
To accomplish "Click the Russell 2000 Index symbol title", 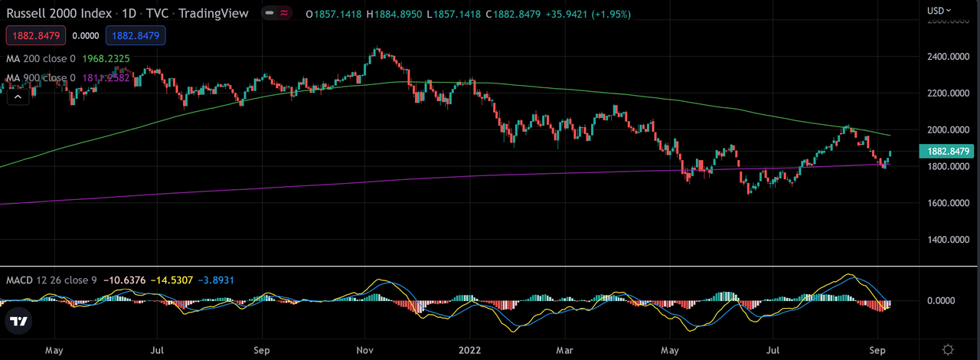I will point(60,13).
